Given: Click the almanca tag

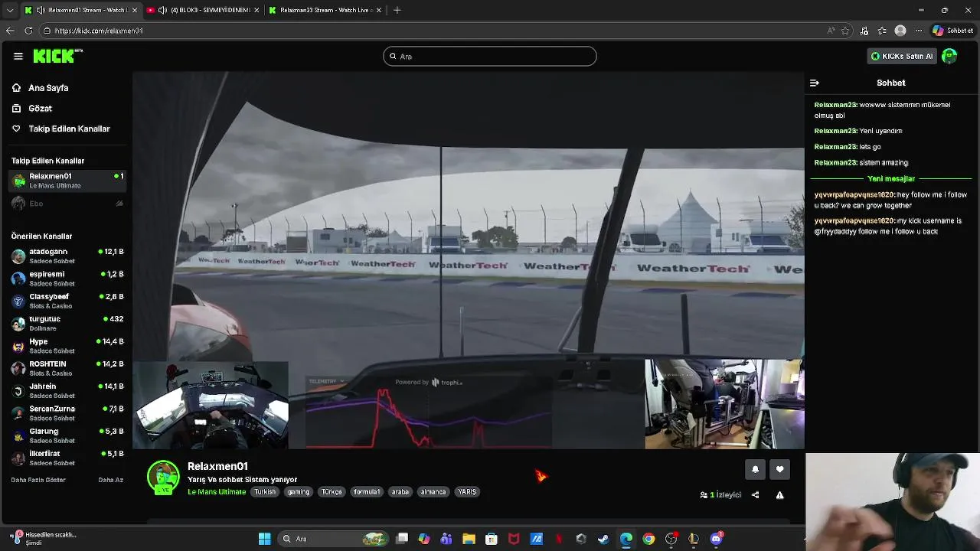Looking at the screenshot, I should click(433, 492).
